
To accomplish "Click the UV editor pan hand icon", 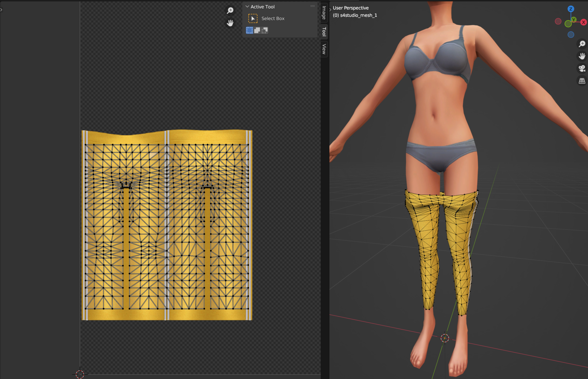I will click(x=230, y=23).
